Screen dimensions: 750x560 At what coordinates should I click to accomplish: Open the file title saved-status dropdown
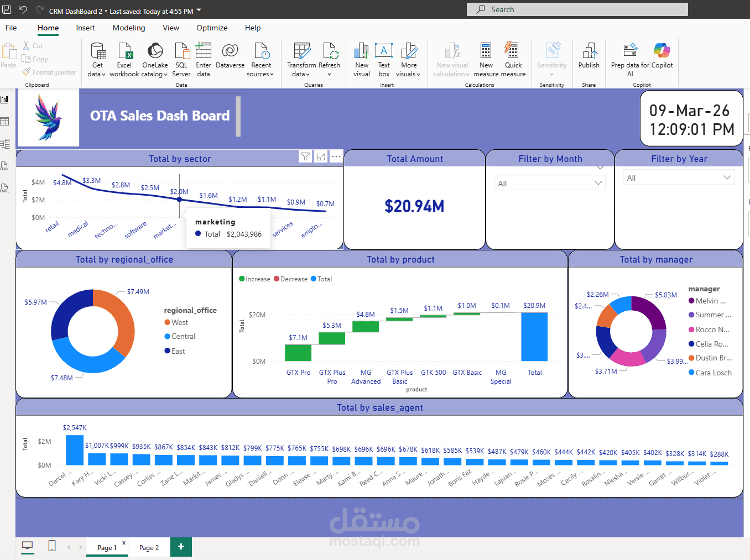pyautogui.click(x=199, y=11)
